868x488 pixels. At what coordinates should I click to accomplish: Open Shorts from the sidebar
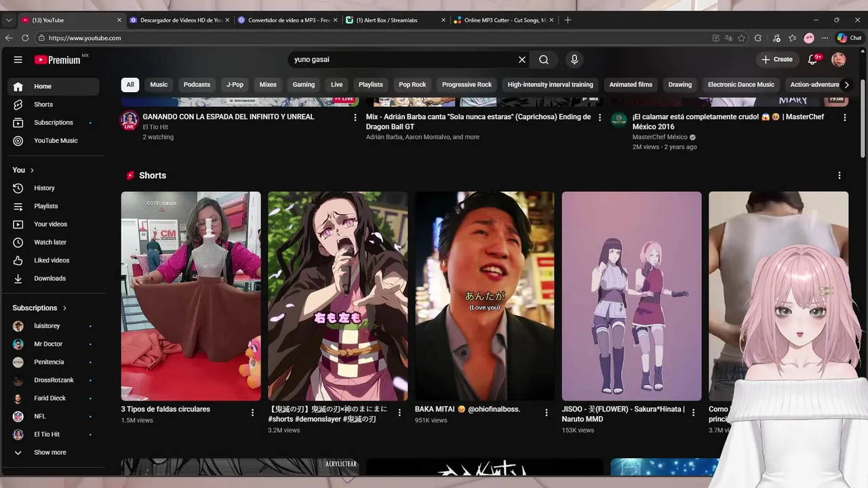pyautogui.click(x=53, y=104)
